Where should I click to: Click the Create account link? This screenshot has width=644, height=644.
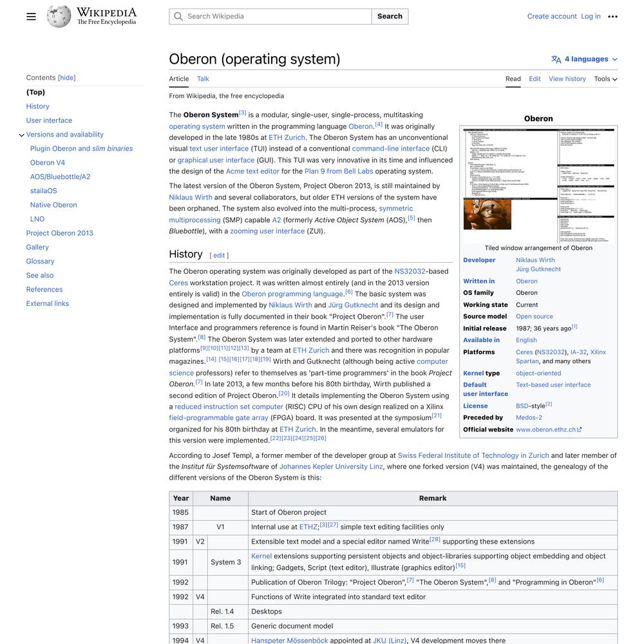552,17
